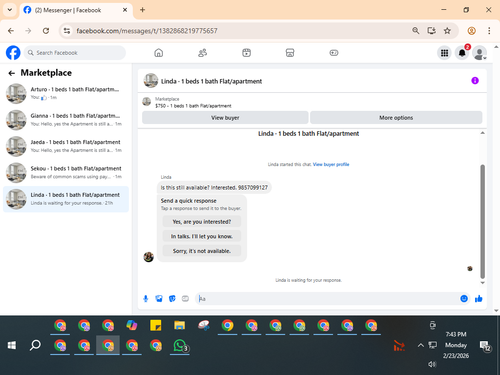Open Gianna's conversation
Screen dimensions: 500x375
point(66,120)
